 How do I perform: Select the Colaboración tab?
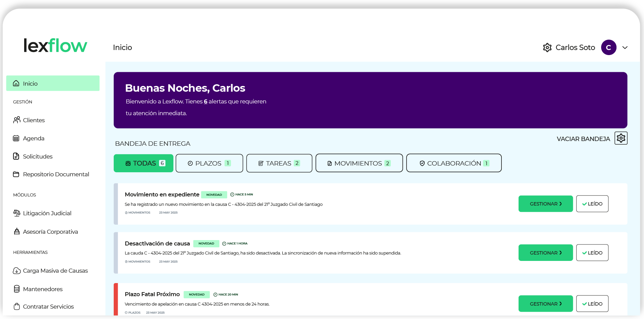tap(454, 163)
